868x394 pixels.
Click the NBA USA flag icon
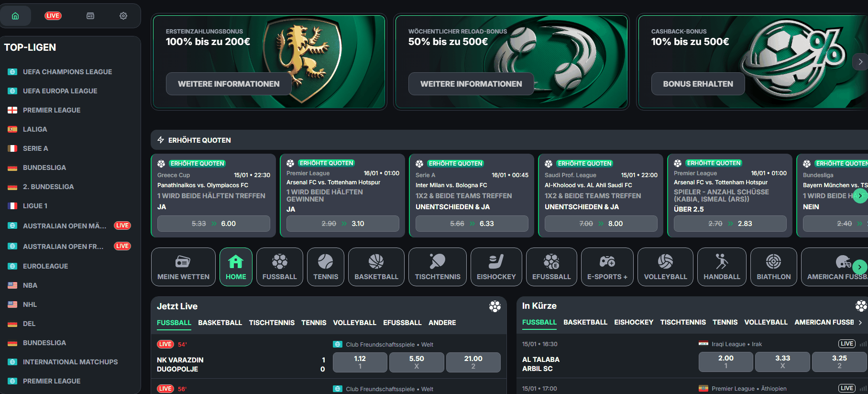click(12, 285)
